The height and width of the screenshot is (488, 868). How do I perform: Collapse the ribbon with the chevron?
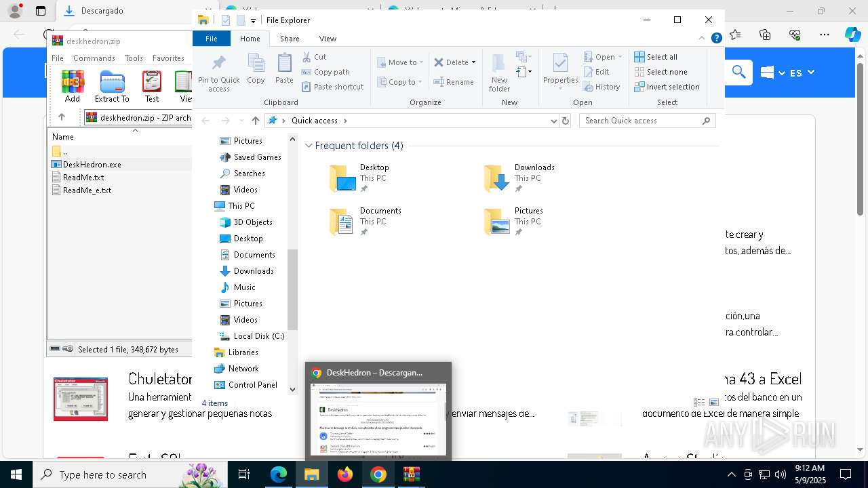pyautogui.click(x=702, y=39)
